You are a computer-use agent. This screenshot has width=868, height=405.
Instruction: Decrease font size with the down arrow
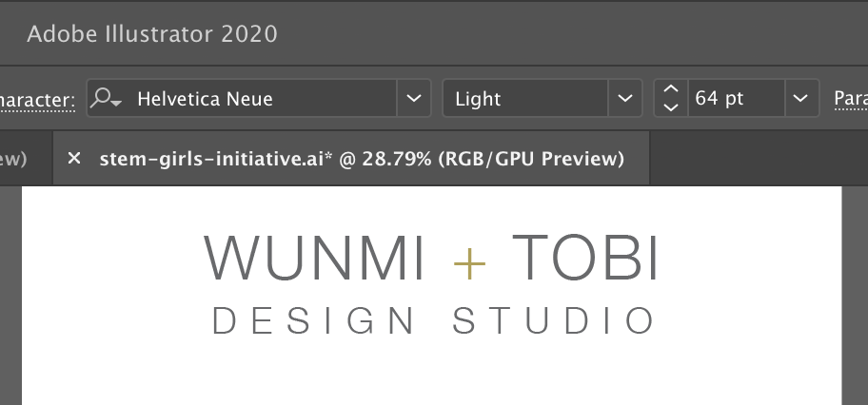pyautogui.click(x=671, y=107)
